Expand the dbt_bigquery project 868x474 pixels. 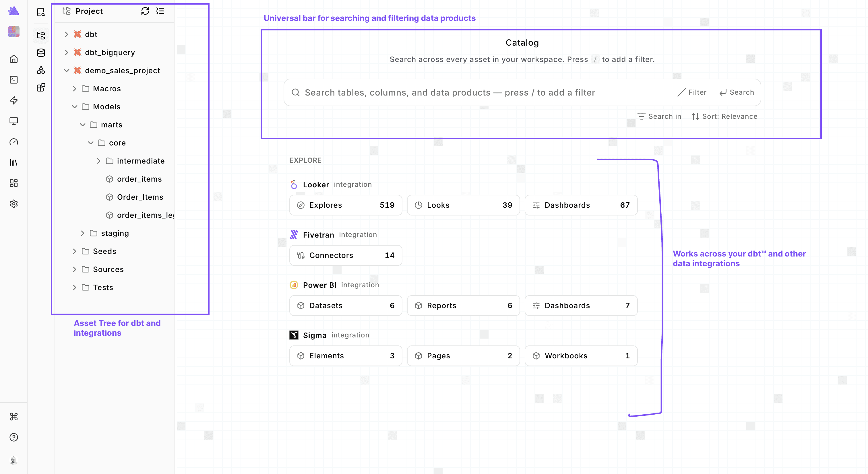pos(66,53)
